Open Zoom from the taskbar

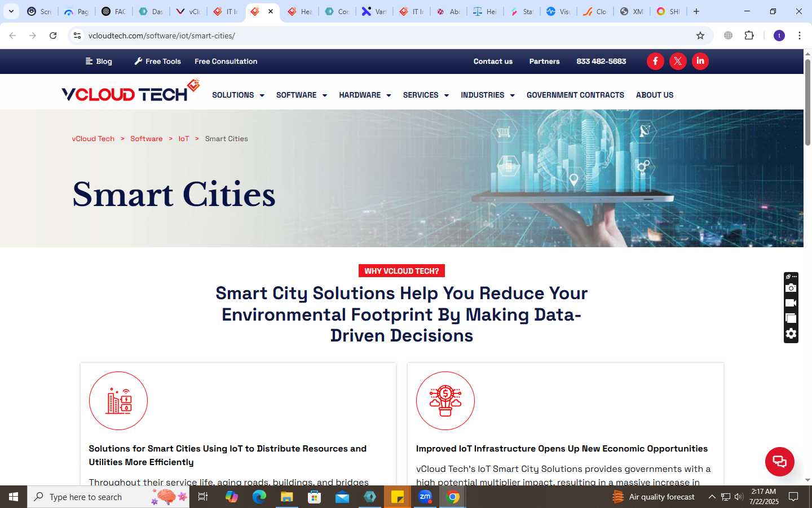tap(425, 497)
